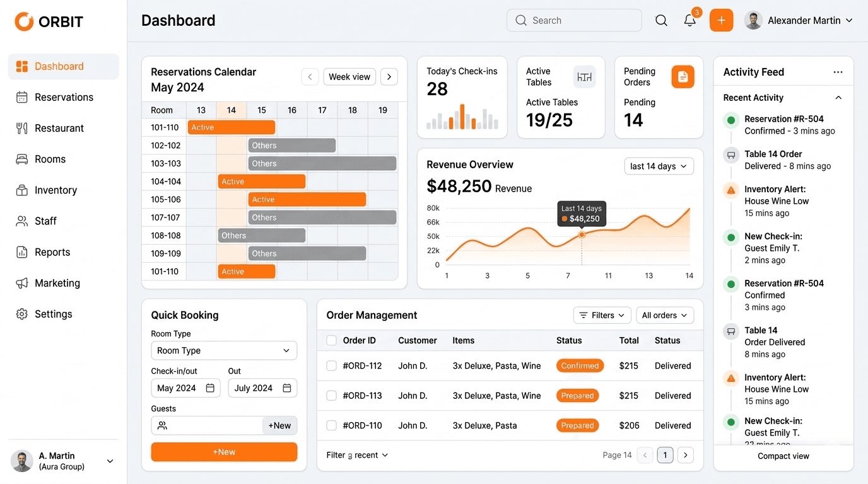Click the Week view button

pos(349,77)
